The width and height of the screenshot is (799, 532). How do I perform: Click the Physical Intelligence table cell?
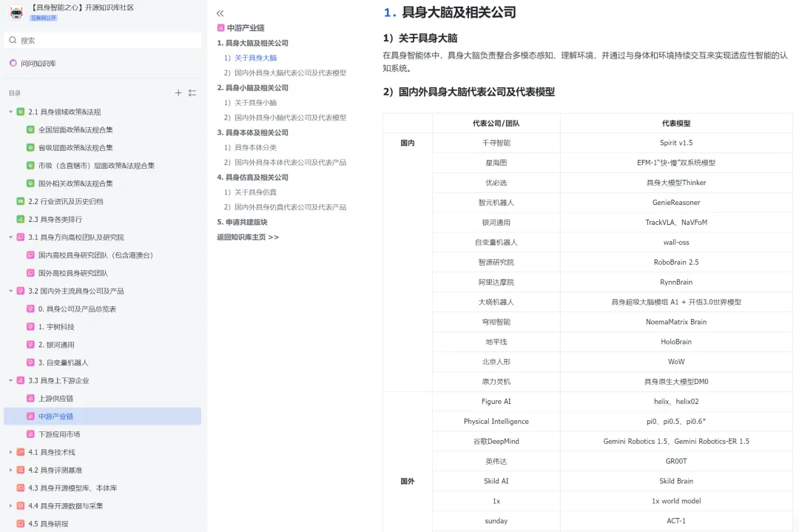click(496, 422)
